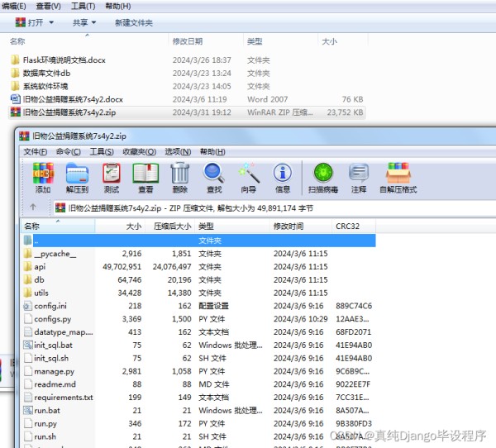The width and height of the screenshot is (496, 448).
Task: Select datatype_map file in the archive
Action: pos(199,332)
